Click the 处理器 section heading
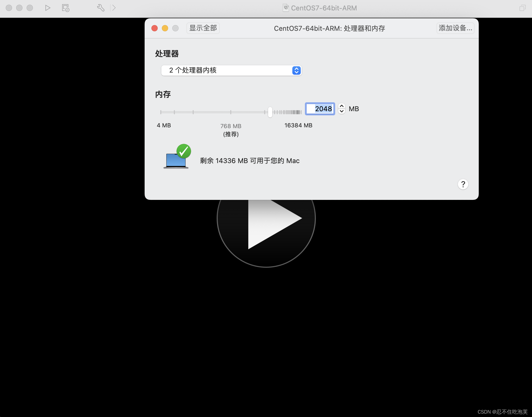Screen dimensions: 532x417 pos(167,54)
